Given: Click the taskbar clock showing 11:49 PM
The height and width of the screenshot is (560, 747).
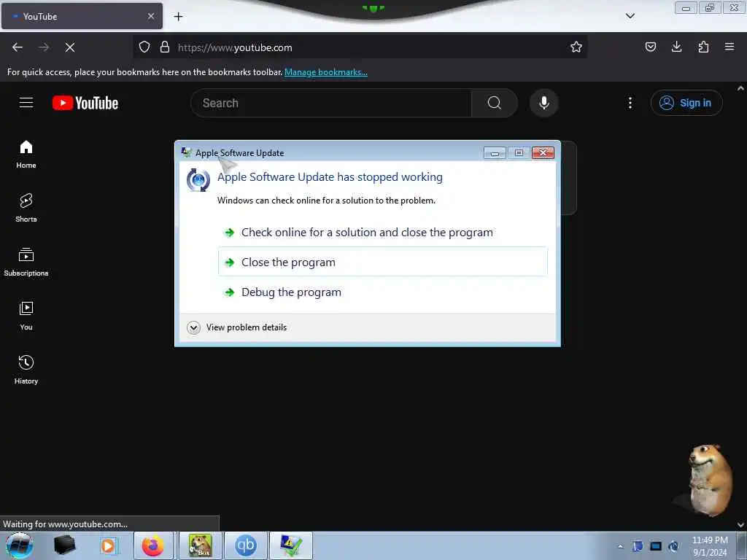Looking at the screenshot, I should (710, 546).
